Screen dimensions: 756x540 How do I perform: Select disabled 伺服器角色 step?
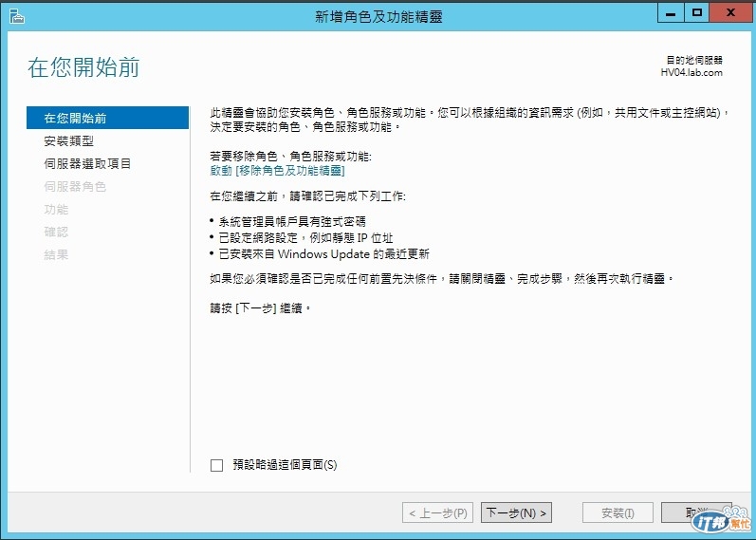(x=75, y=186)
